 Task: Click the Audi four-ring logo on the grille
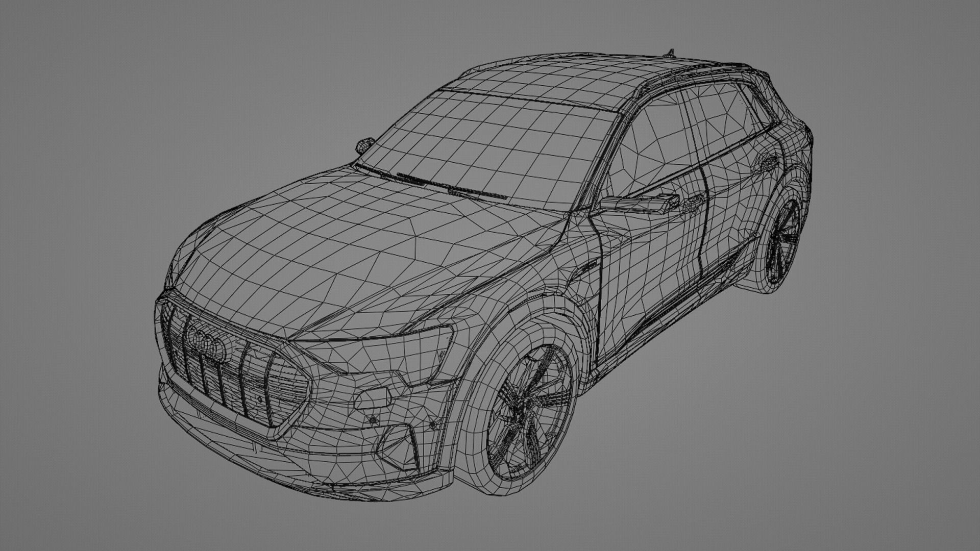[207, 344]
